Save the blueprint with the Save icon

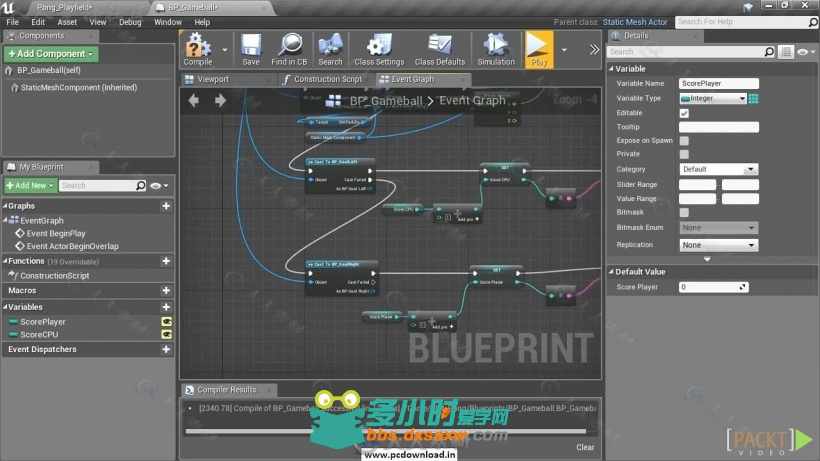pyautogui.click(x=251, y=49)
